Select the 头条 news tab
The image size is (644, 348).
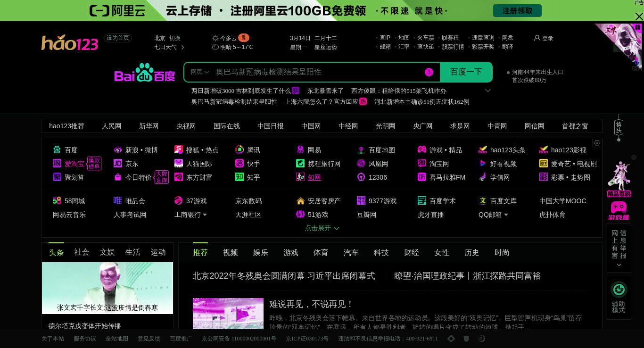[56, 252]
